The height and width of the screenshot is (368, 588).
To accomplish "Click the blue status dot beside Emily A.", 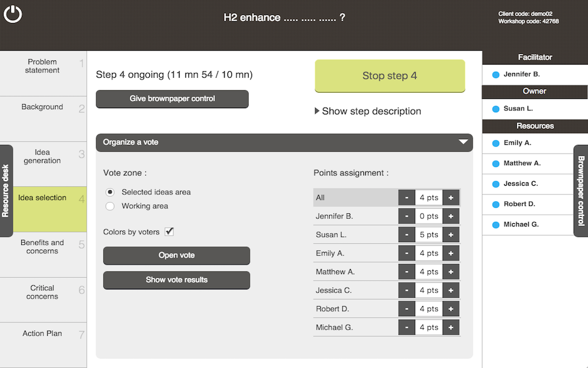I will pyautogui.click(x=496, y=143).
